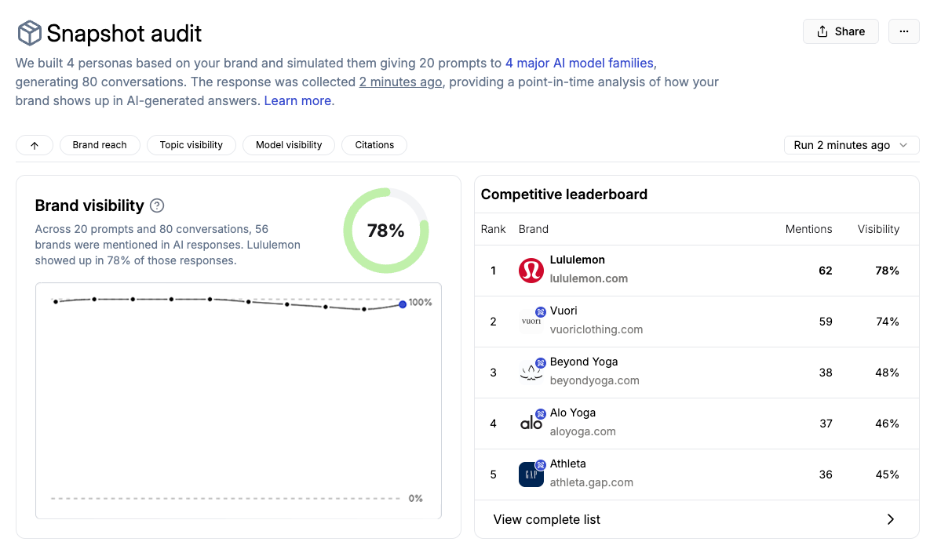Click the Mentions column header
Viewport: 941px width, 560px height.
[x=808, y=229]
